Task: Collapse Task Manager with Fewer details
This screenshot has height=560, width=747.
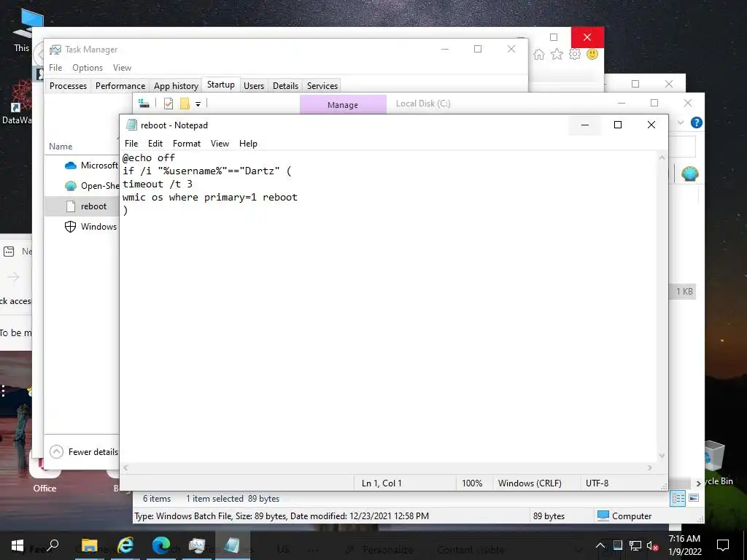Action: (x=84, y=451)
